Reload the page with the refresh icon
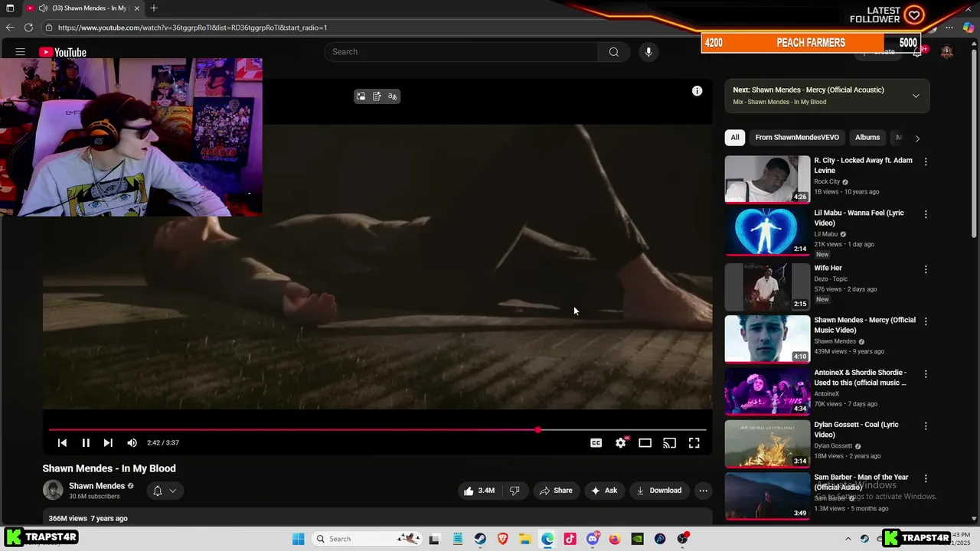This screenshot has height=551, width=980. pos(28,28)
